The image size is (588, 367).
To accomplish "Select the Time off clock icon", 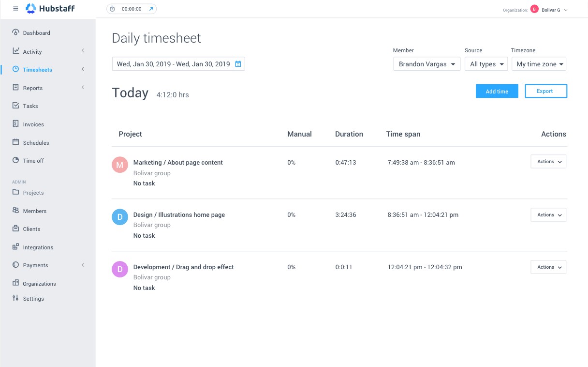I will tap(15, 161).
